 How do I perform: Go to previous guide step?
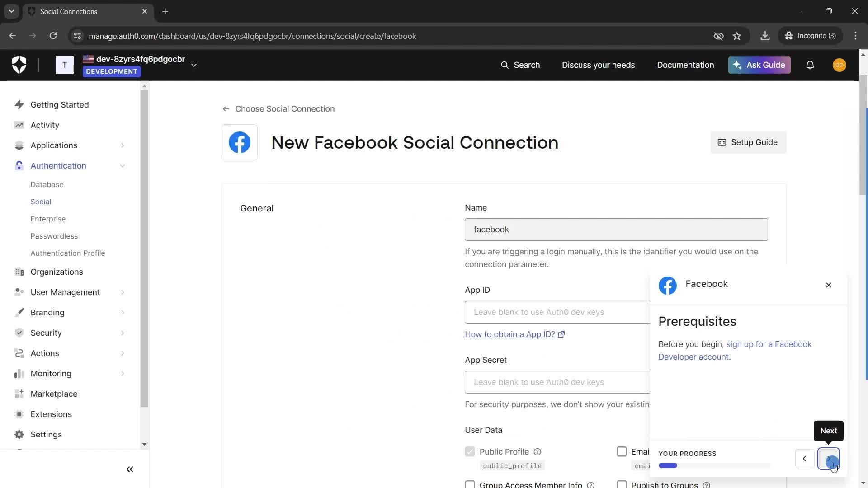click(805, 459)
